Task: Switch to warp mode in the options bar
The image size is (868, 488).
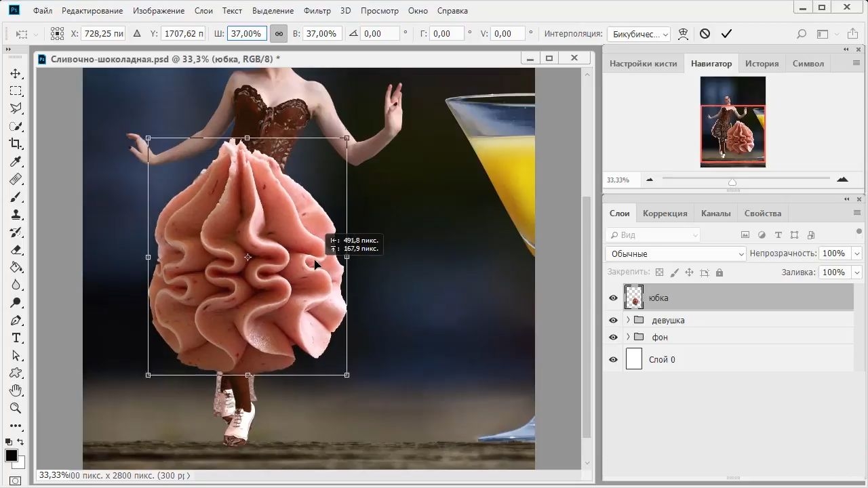Action: tap(683, 34)
